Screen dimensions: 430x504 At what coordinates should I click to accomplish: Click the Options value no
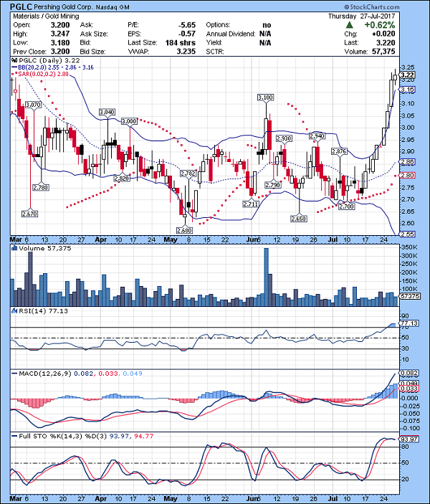[x=267, y=25]
